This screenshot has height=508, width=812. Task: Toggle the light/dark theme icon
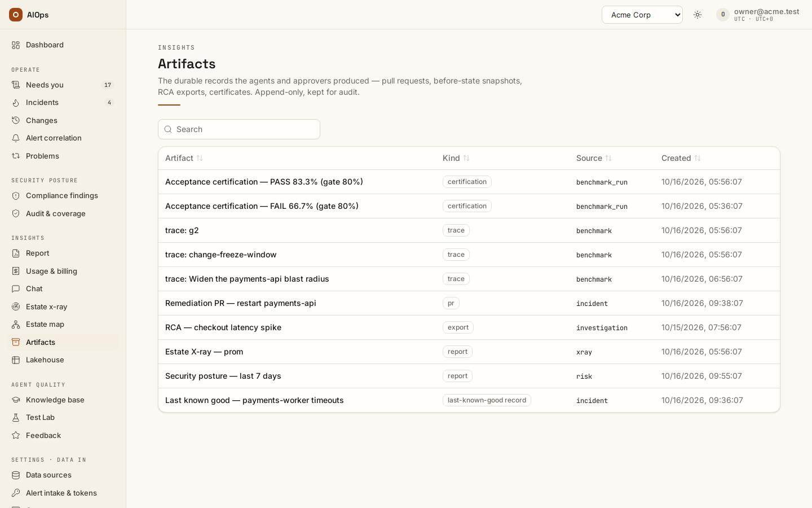[x=698, y=15]
